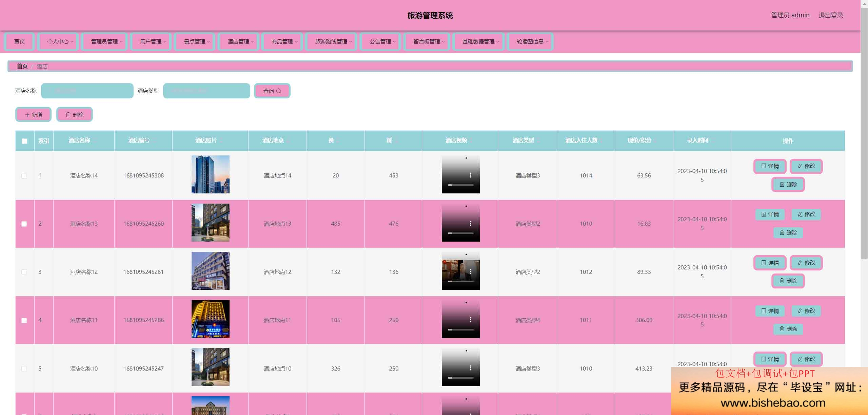The image size is (868, 415).
Task: Seek video progress bar for 酒店名称13
Action: (x=461, y=233)
